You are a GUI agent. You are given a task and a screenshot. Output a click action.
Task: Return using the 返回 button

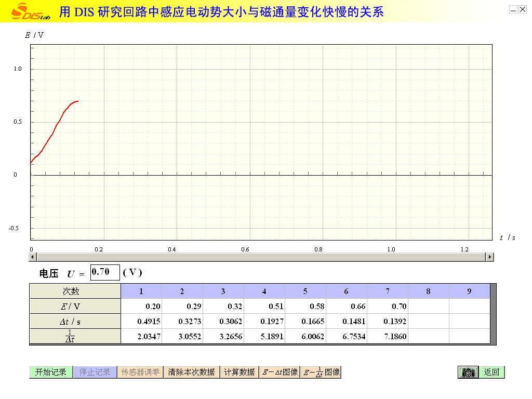point(491,372)
